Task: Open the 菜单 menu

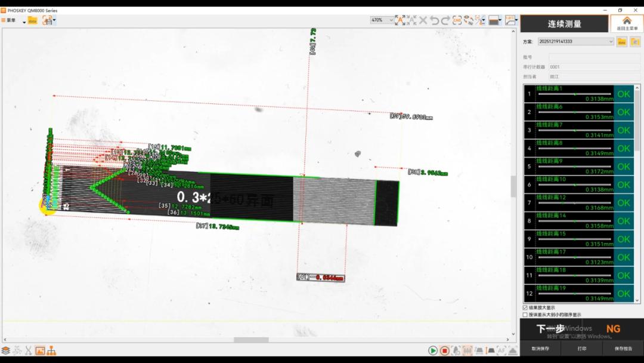Action: [8, 20]
